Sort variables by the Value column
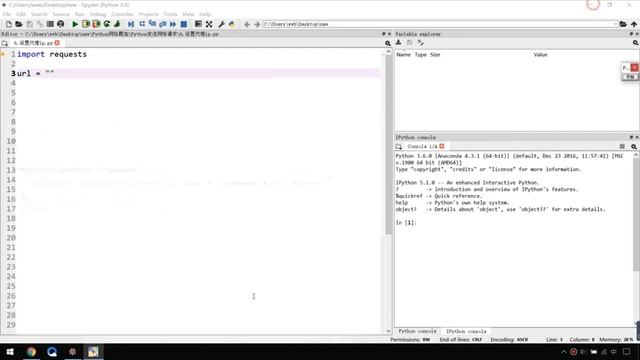640x360 pixels. tap(540, 55)
